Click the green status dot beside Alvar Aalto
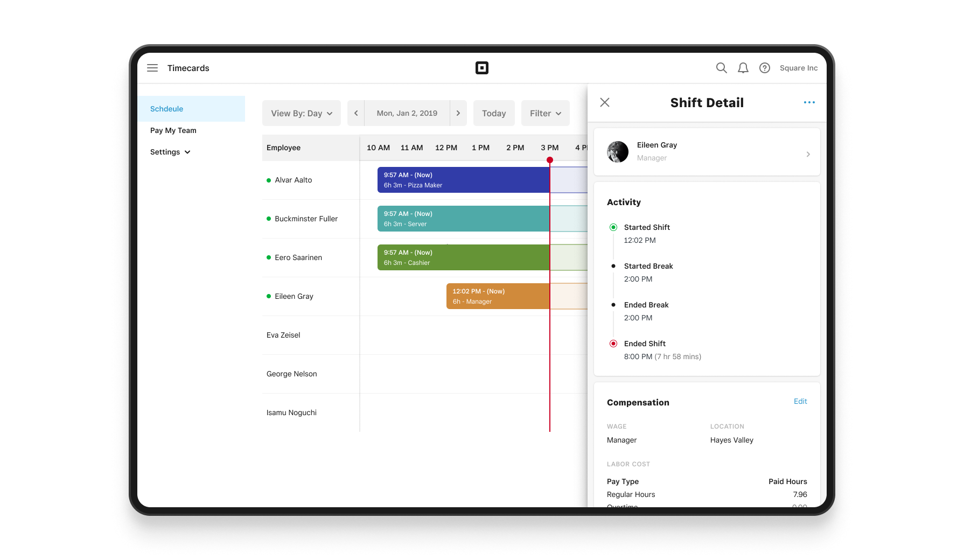The height and width of the screenshot is (560, 964). [269, 180]
